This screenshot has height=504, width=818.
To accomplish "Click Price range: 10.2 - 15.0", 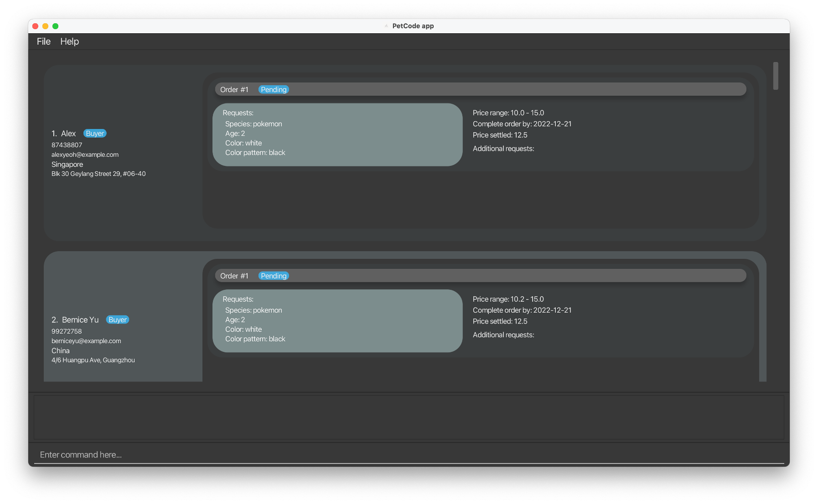I will pos(508,299).
